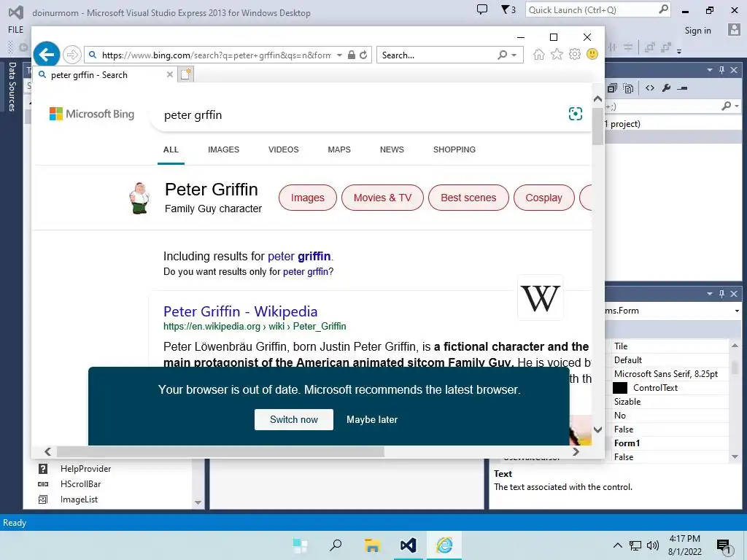
Task: Open Solution Explorer search options dropdown
Action: click(x=737, y=106)
